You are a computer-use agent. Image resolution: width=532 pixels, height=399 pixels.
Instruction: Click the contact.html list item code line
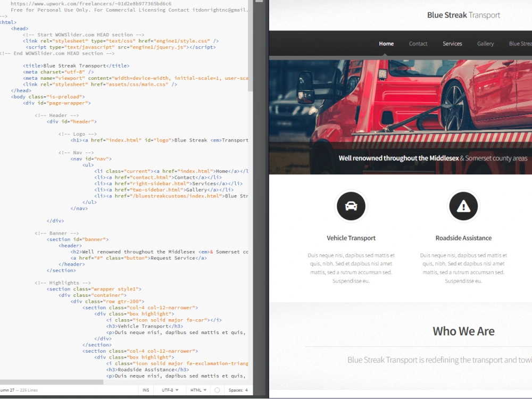[x=158, y=178]
